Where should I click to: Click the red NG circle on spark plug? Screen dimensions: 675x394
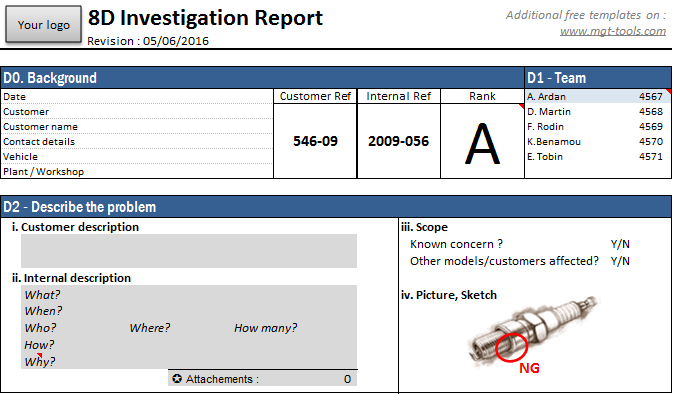[x=511, y=347]
